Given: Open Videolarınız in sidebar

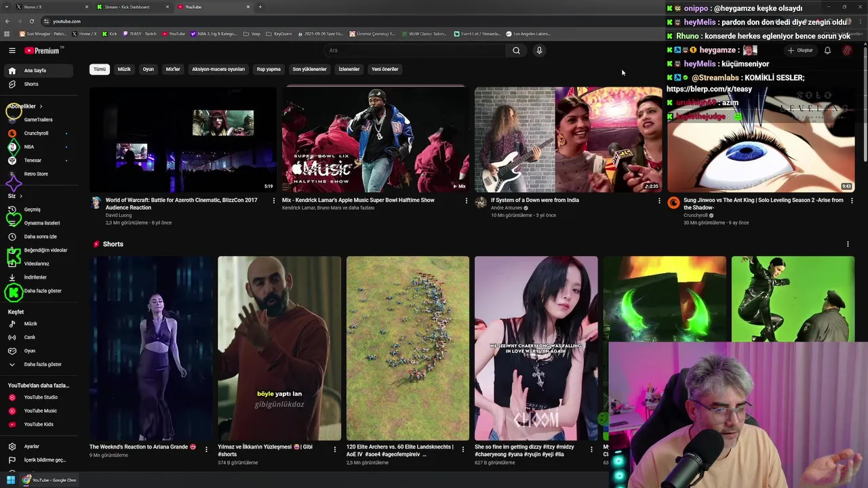Looking at the screenshot, I should [x=40, y=264].
